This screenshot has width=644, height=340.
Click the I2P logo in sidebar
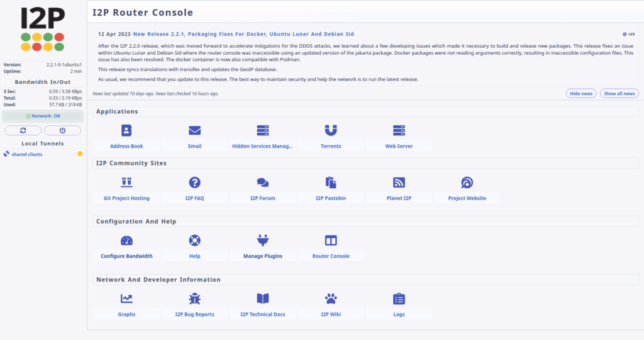coord(43,29)
